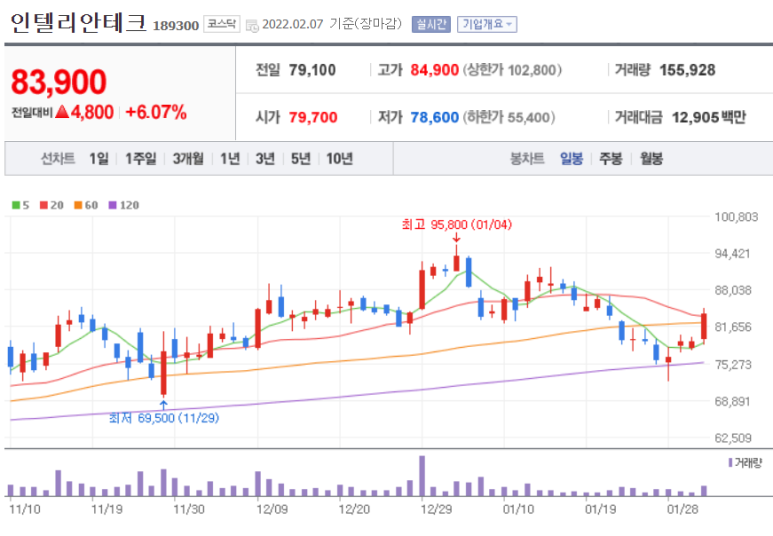
Task: Click the date 2022.02.07 기준(장마감) text
Action: click(x=332, y=24)
